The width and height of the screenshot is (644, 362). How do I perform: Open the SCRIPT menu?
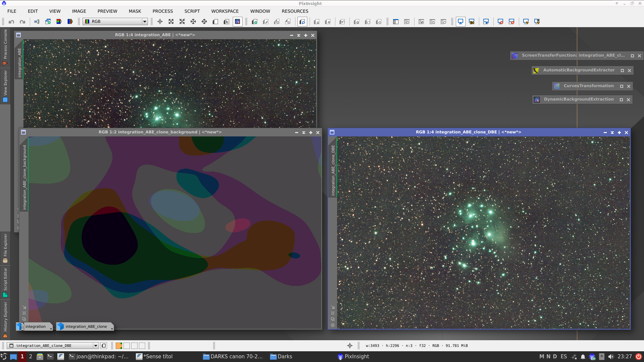tap(192, 11)
